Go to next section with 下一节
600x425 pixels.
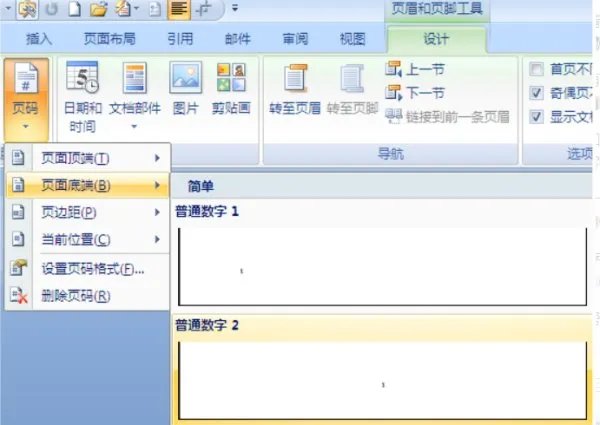(415, 93)
